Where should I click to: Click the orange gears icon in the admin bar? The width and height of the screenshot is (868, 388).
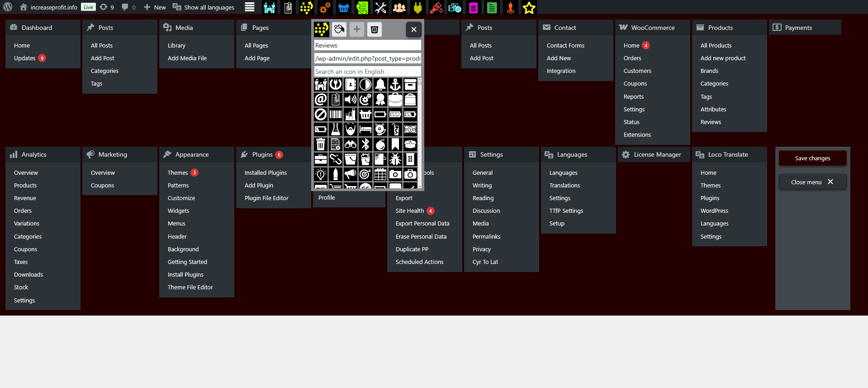tap(325, 7)
